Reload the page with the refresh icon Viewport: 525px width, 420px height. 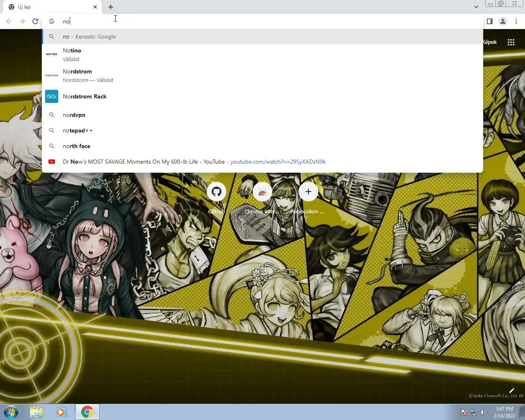(35, 21)
